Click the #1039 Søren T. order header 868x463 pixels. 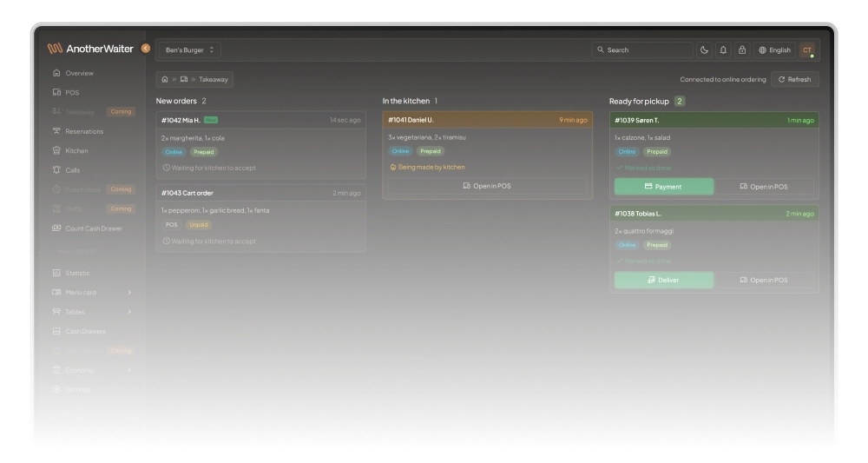tap(714, 120)
